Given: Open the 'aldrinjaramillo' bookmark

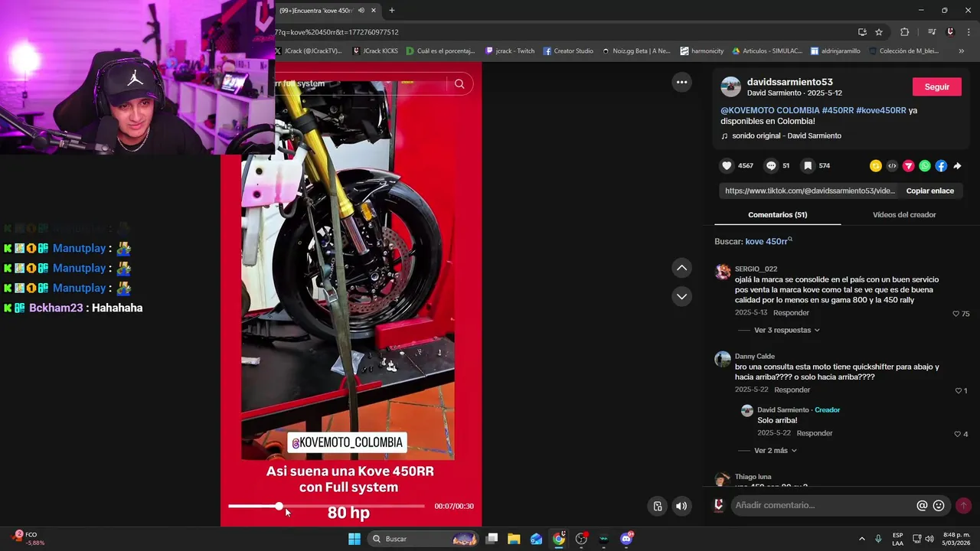Looking at the screenshot, I should pos(834,51).
